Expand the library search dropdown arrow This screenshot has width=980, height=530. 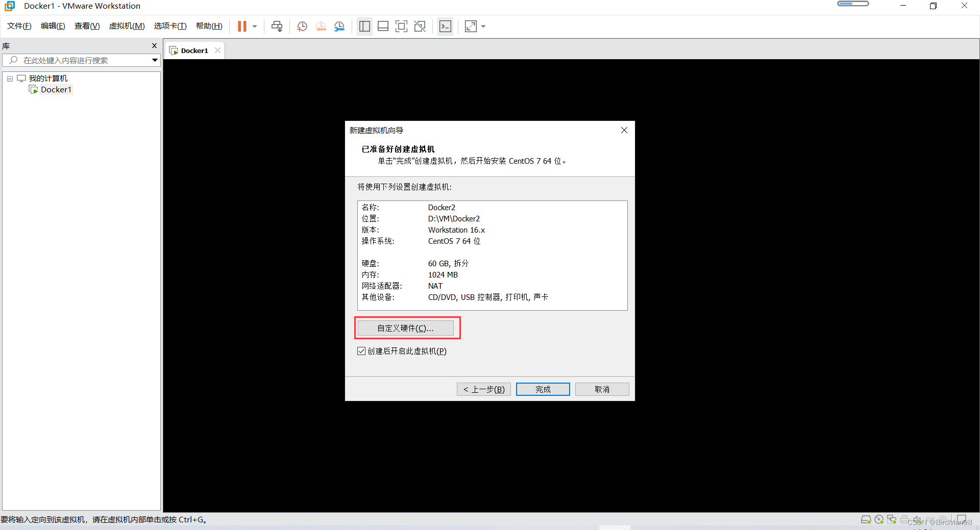click(155, 60)
